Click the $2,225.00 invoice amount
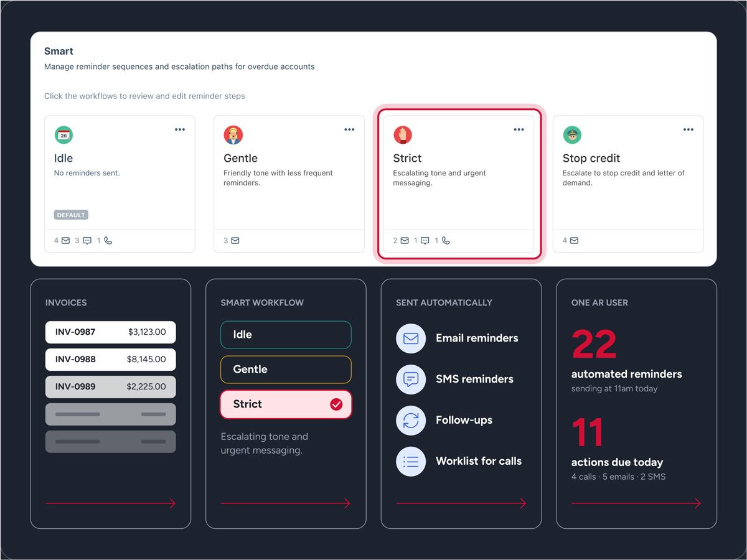 [x=146, y=386]
